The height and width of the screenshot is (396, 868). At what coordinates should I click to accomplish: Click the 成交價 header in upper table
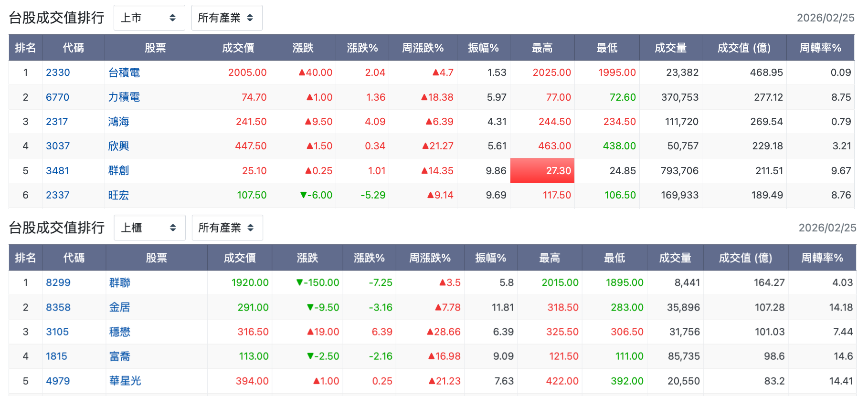(x=238, y=48)
